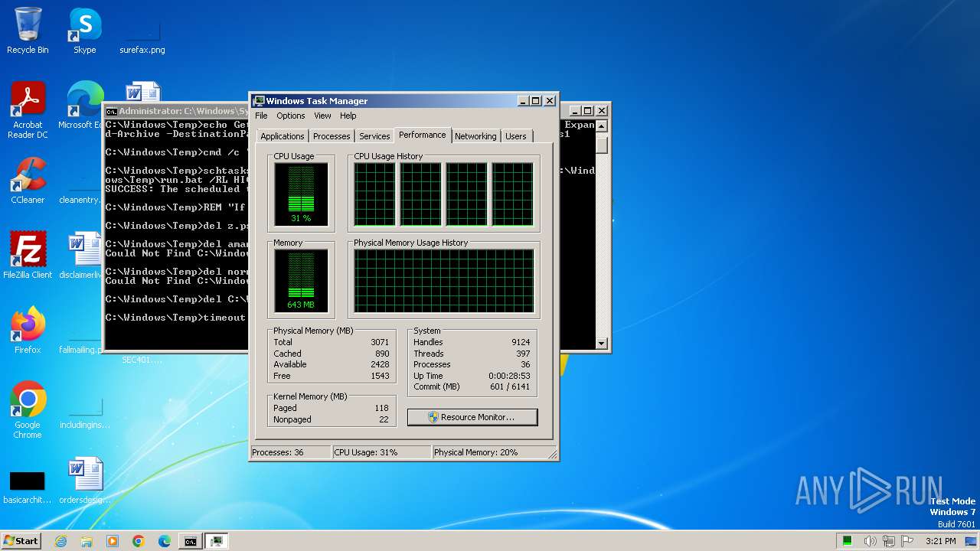Open Windows Explorer from taskbar
The width and height of the screenshot is (980, 551).
[87, 541]
